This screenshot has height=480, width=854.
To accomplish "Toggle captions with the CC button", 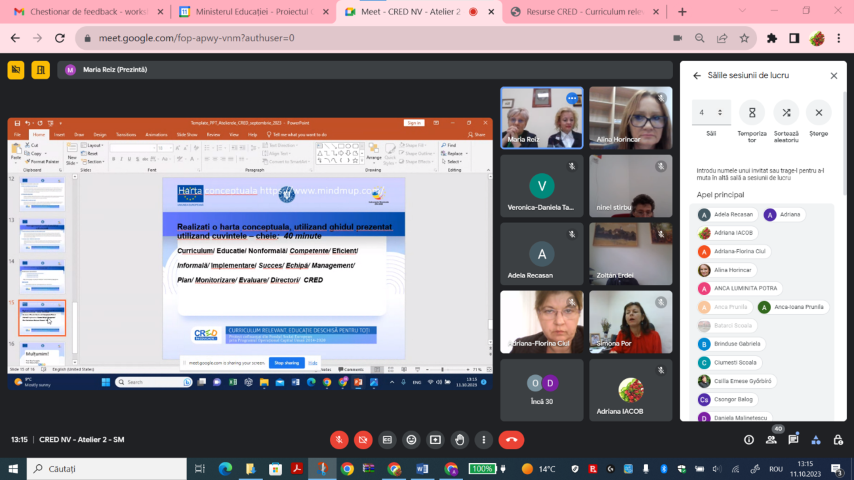I will [x=387, y=439].
